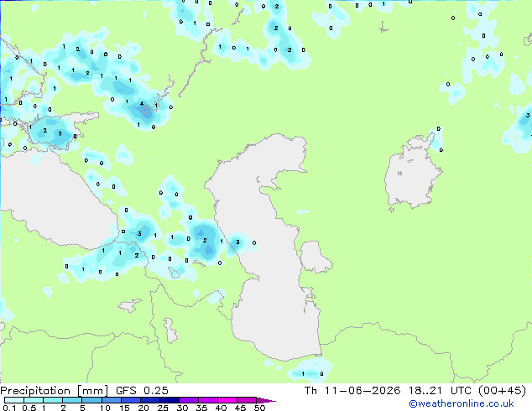Click the 5–10 mm legend color box
This screenshot has height=411, width=532.
(x=91, y=400)
